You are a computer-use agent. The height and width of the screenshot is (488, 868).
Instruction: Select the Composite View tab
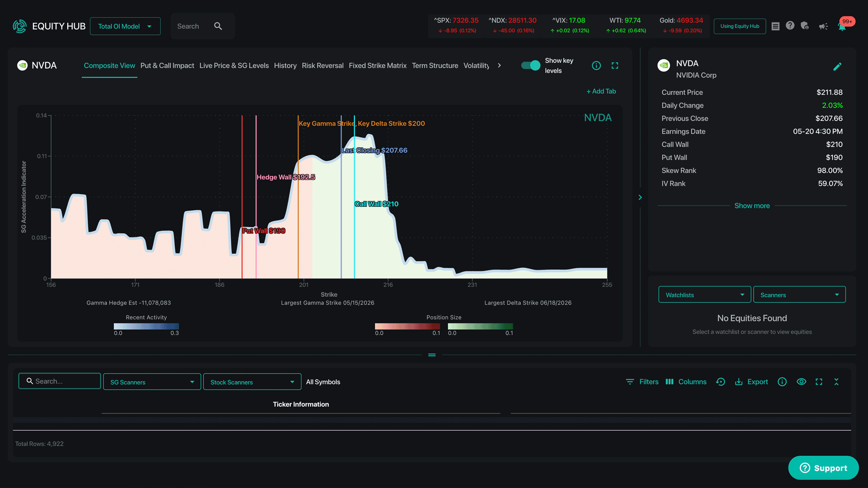(x=109, y=66)
